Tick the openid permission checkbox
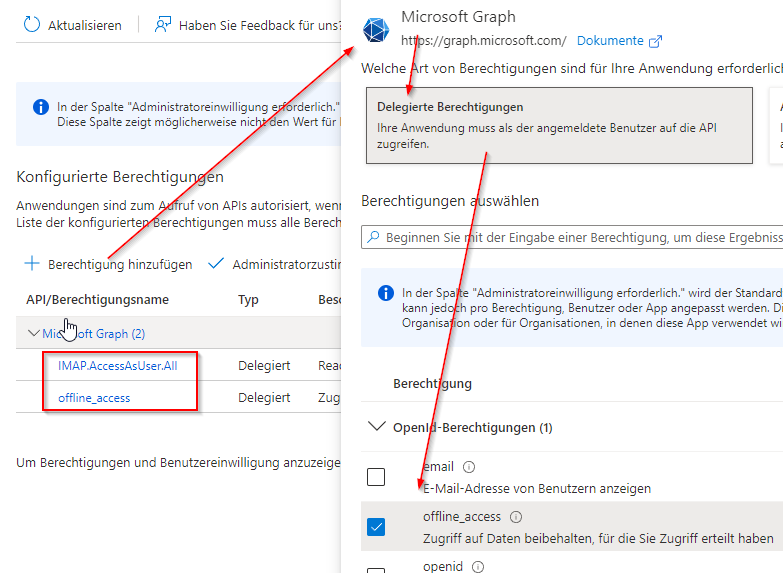 376,570
